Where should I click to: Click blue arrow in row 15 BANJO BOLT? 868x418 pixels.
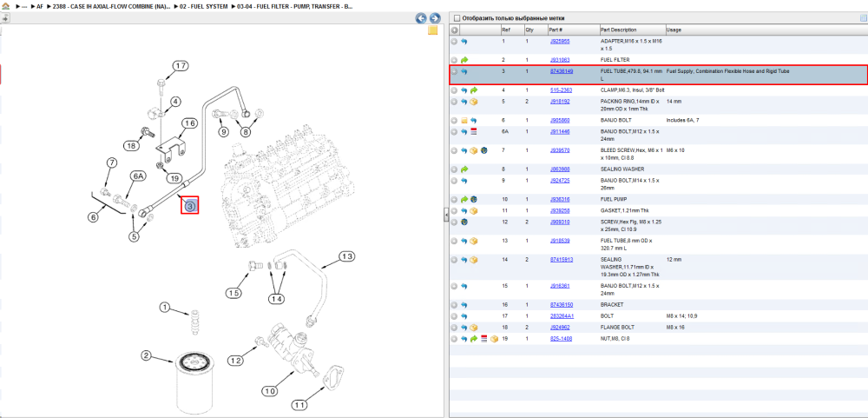[464, 287]
